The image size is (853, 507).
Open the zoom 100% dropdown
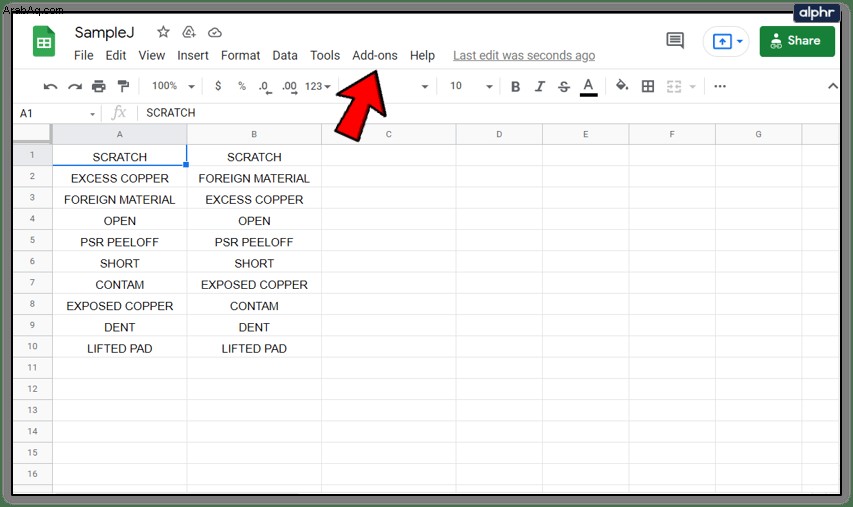[174, 86]
